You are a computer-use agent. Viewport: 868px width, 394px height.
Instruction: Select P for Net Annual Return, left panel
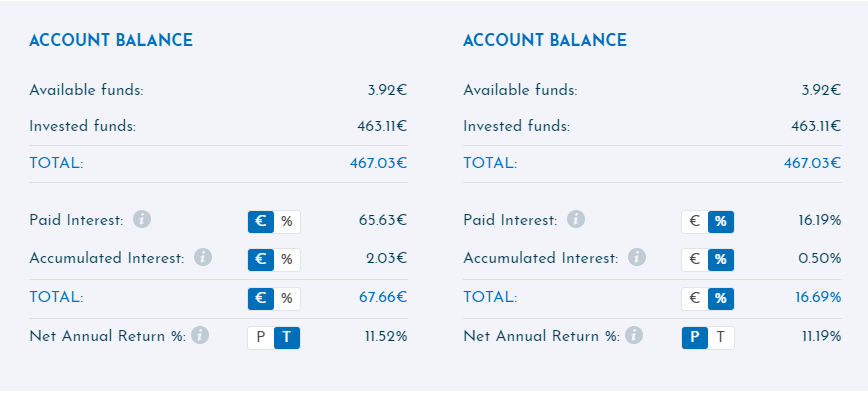[261, 338]
